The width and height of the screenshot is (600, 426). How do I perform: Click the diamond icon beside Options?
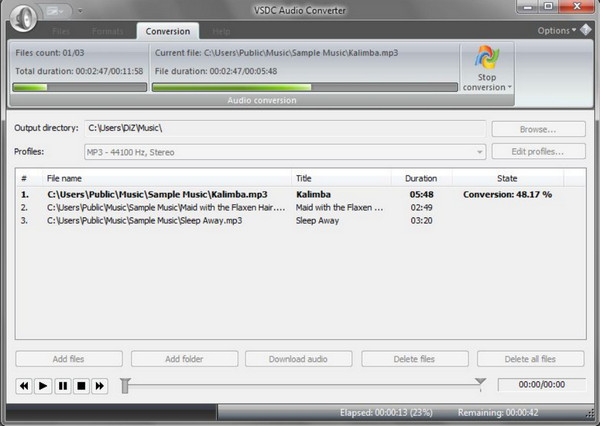[589, 31]
